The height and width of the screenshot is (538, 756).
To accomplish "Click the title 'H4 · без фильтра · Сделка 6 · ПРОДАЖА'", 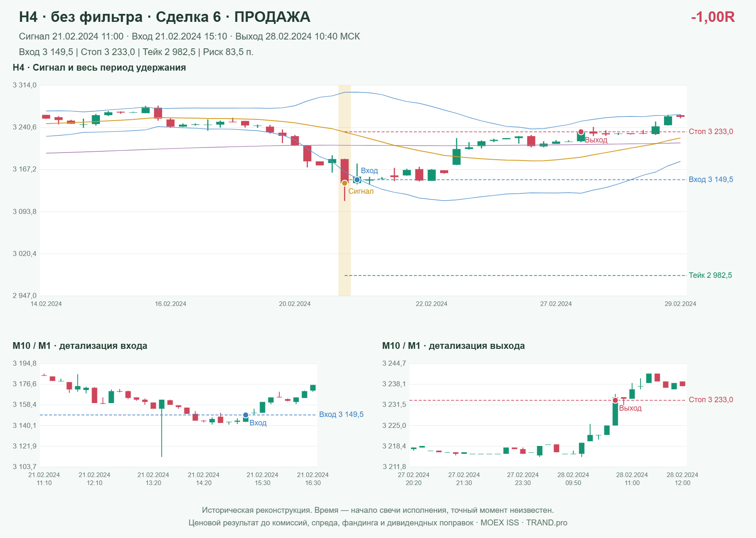I will (165, 17).
